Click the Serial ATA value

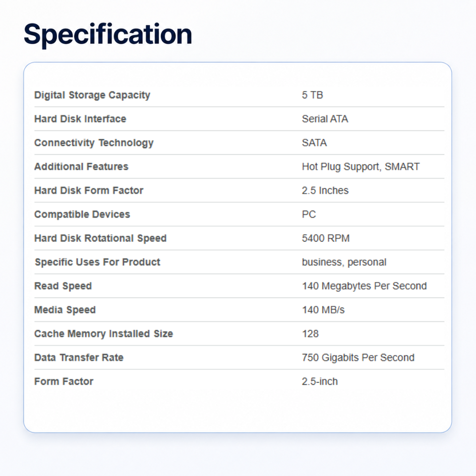coord(325,119)
